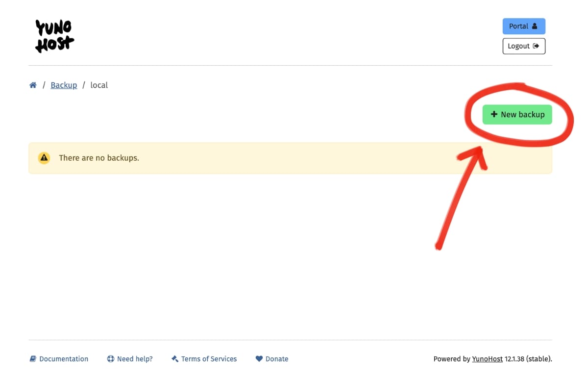Click the user icon on Portal button
The width and height of the screenshot is (588, 375).
(535, 26)
